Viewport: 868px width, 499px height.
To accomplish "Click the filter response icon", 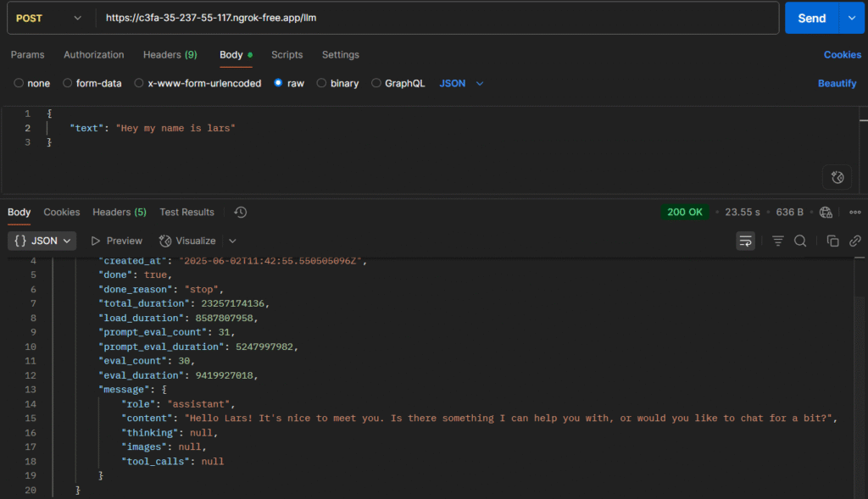I will [778, 241].
